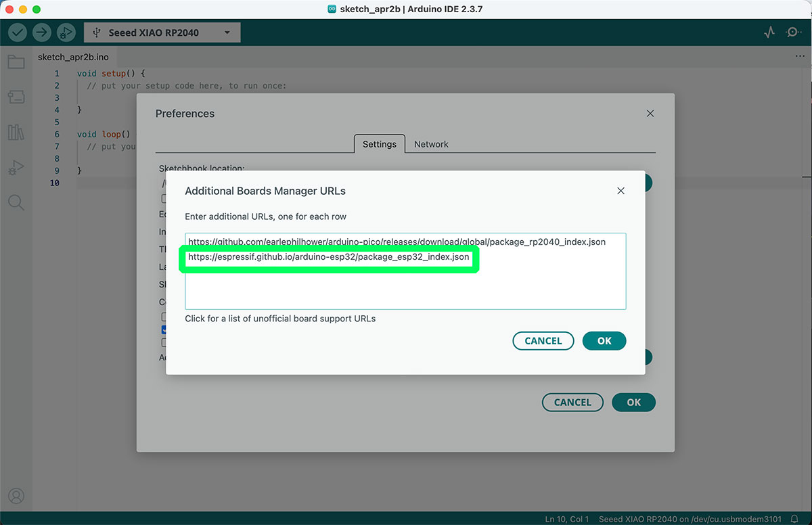Click OK in the Preferences dialog
The width and height of the screenshot is (812, 525).
click(633, 402)
